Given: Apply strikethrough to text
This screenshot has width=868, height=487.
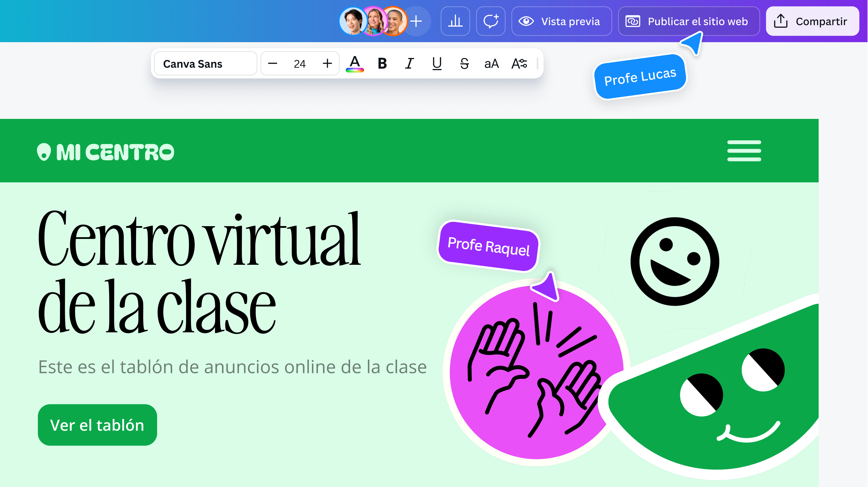Looking at the screenshot, I should click(464, 64).
